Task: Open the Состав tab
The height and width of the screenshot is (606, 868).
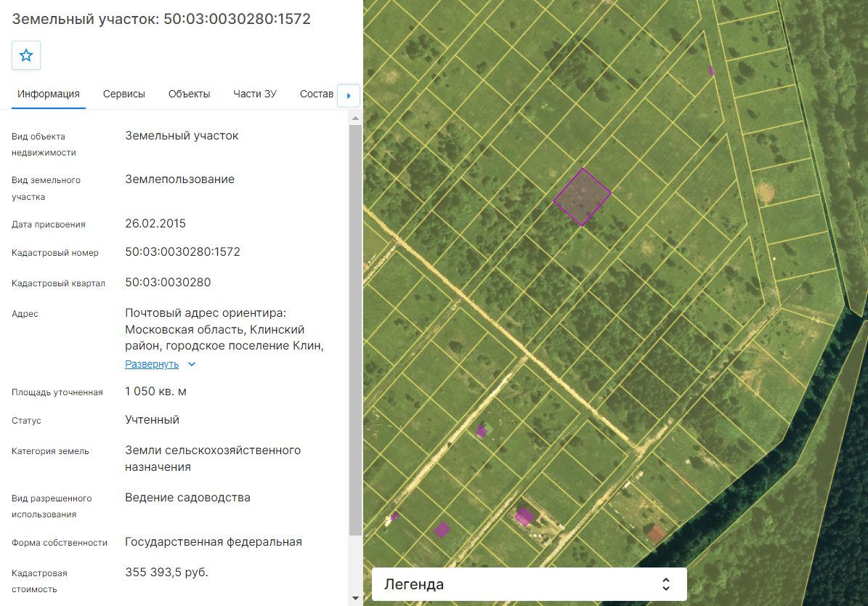Action: [x=317, y=94]
